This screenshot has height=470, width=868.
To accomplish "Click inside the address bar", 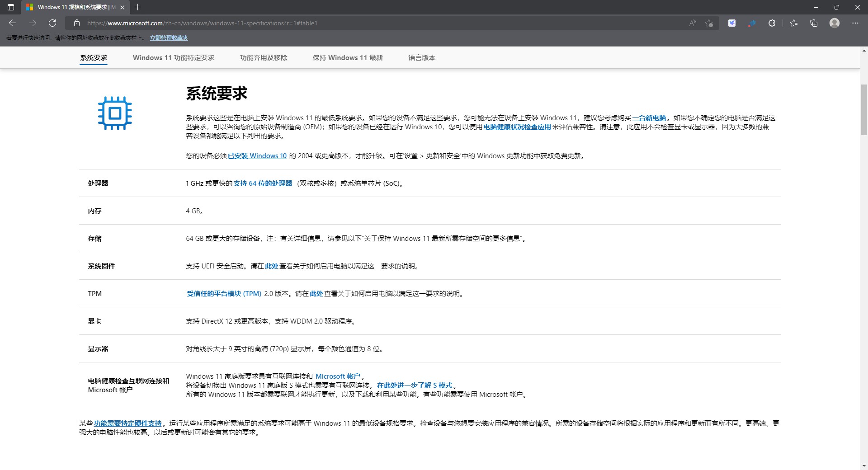I will [x=316, y=23].
